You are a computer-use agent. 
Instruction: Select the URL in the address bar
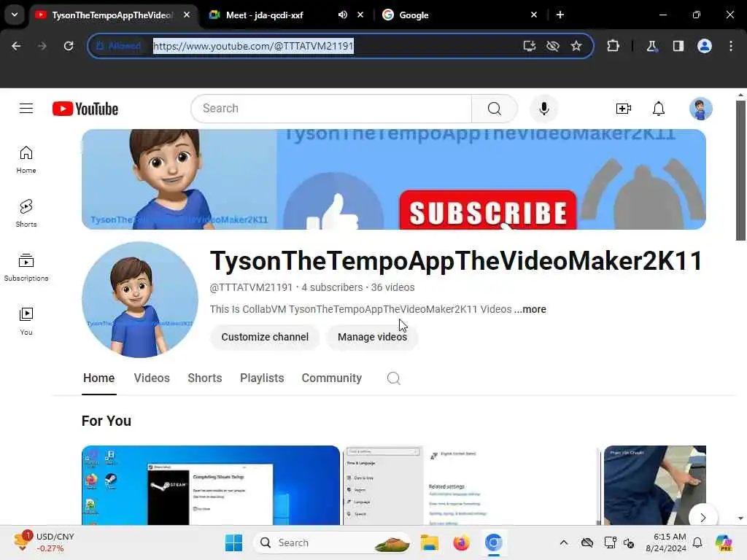[253, 46]
